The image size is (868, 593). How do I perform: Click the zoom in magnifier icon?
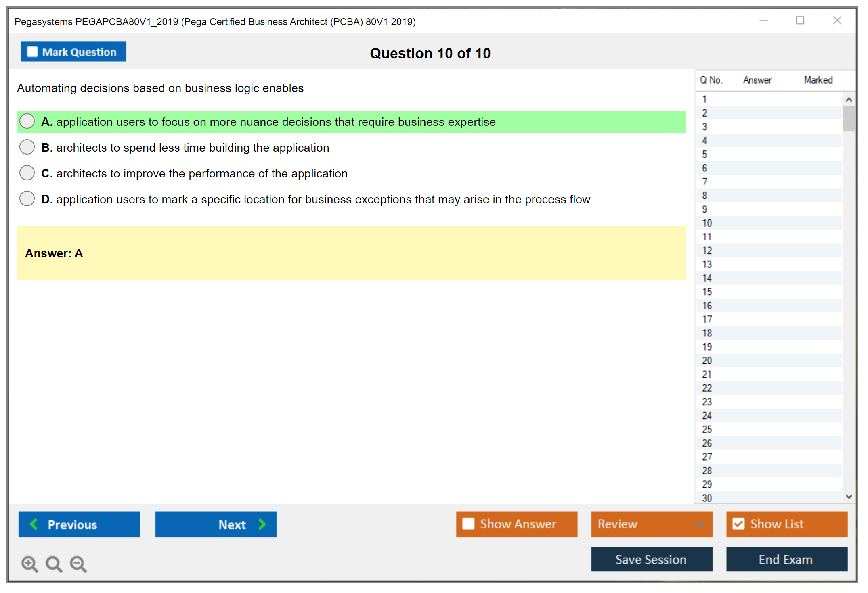tap(29, 564)
